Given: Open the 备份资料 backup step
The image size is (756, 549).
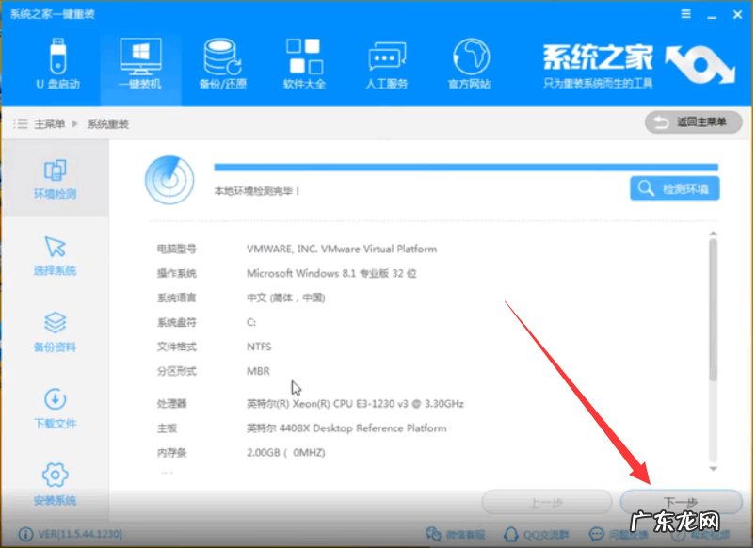Looking at the screenshot, I should coord(56,328).
